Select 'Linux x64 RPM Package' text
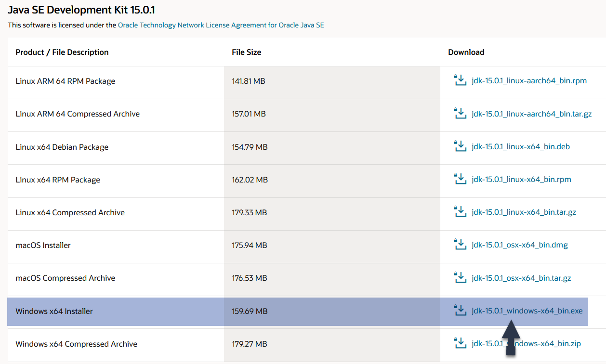 [x=58, y=180]
